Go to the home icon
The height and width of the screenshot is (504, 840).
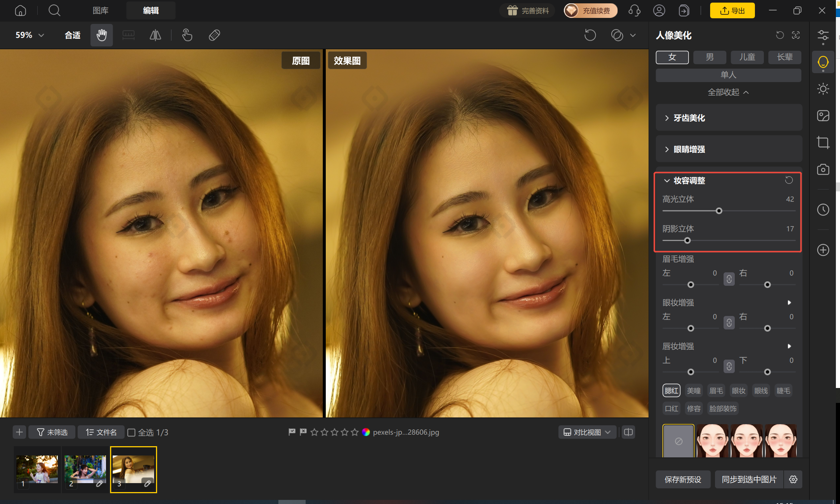click(21, 10)
